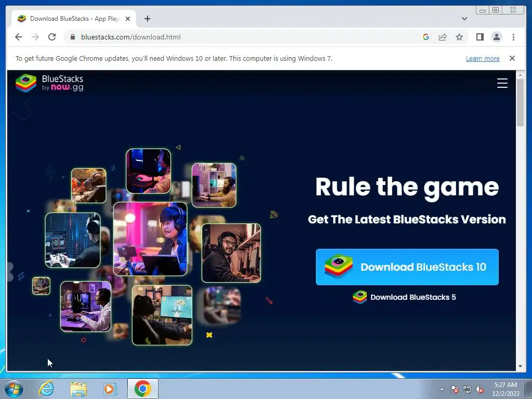Share this page using the share icon
The height and width of the screenshot is (399, 532).
(x=443, y=37)
